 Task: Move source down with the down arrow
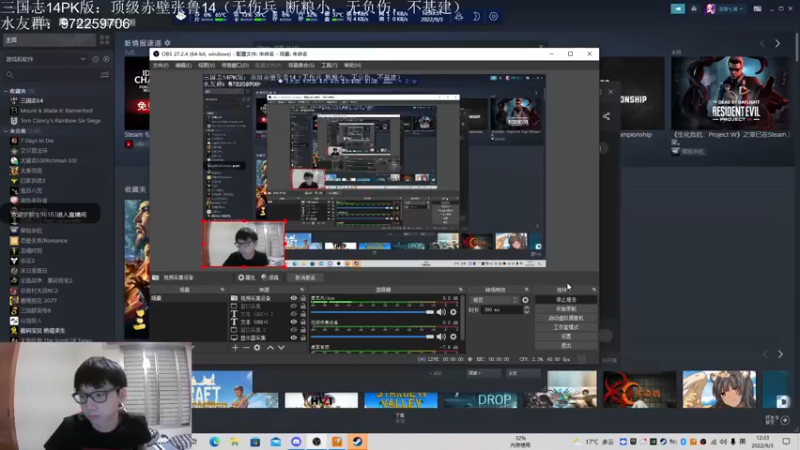pyautogui.click(x=281, y=347)
